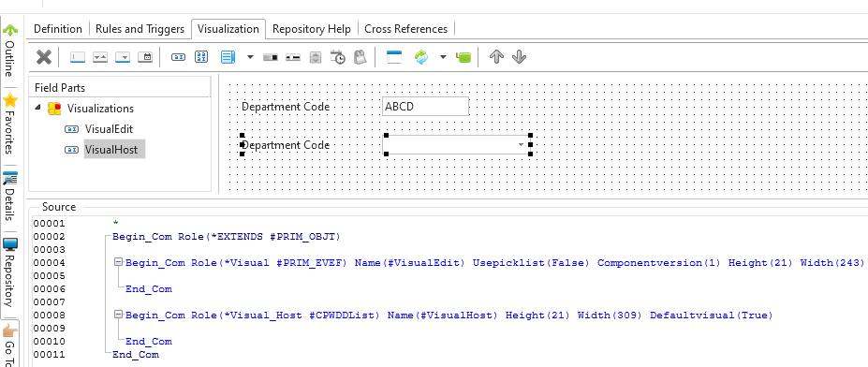Click the visual edit field icon
This screenshot has height=367, width=868.
click(x=178, y=57)
